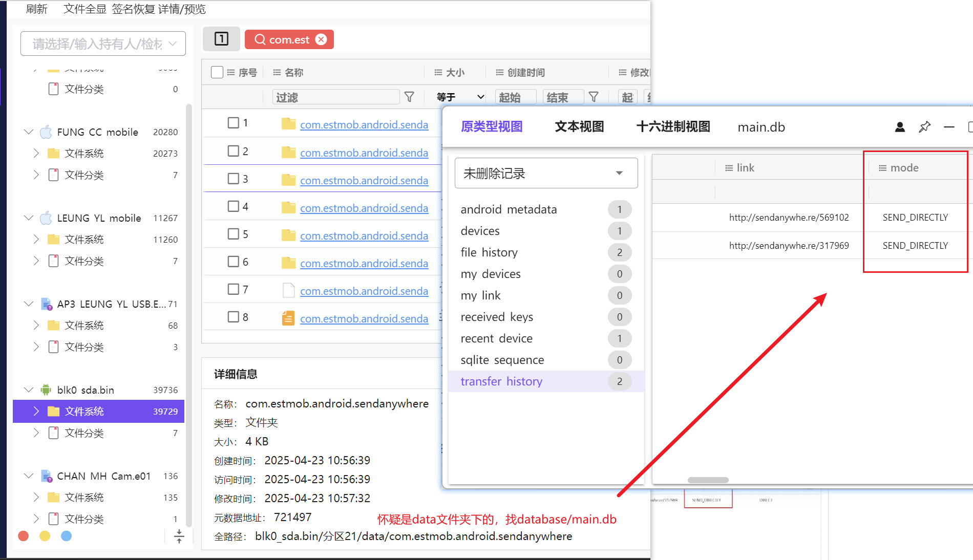973x560 pixels.
Task: Click the filter funnel icon beside name filter
Action: point(409,97)
